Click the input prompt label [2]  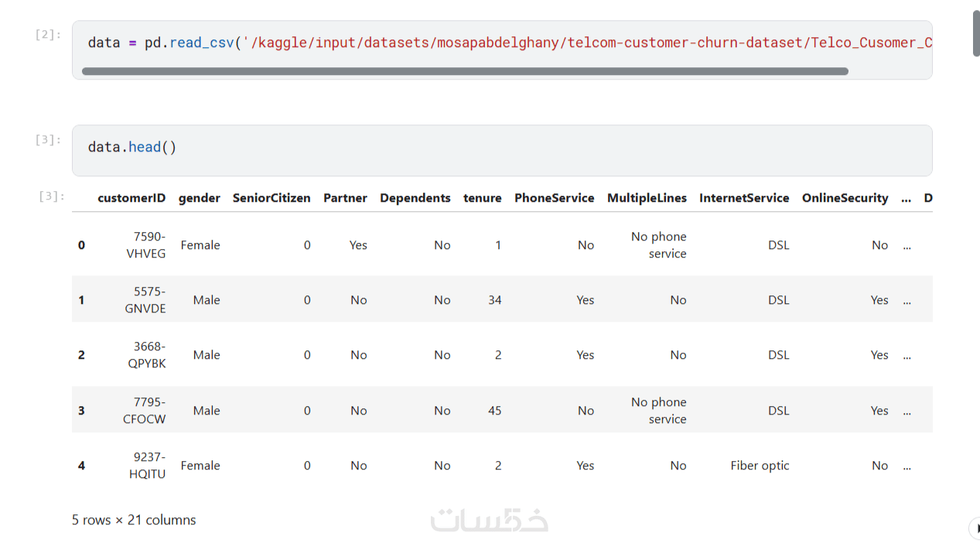click(x=48, y=35)
